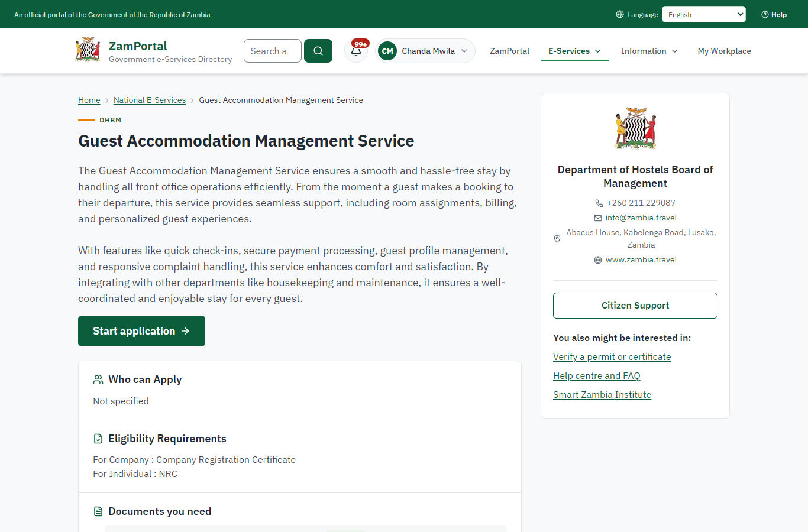Click the ZamPortal coat of arms logo
Screen dimensions: 808x532
pos(88,50)
